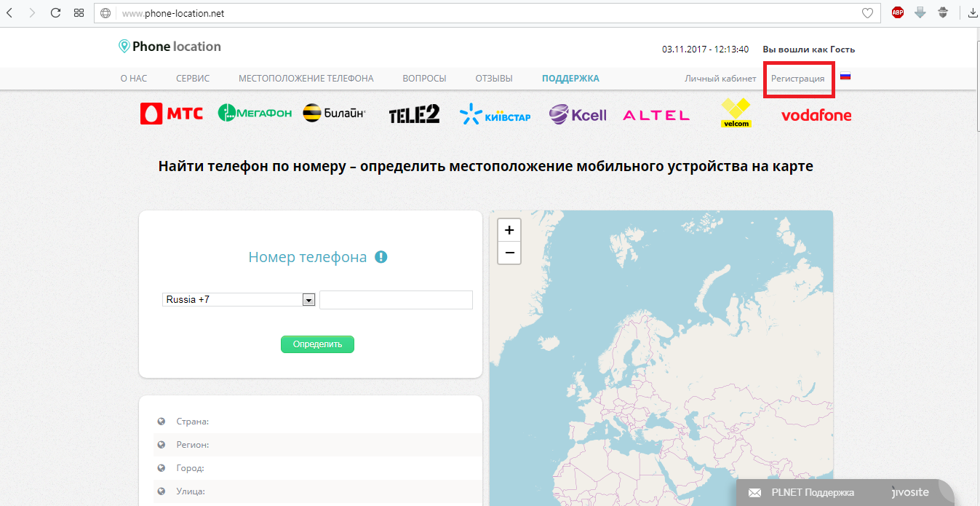Click the Найти телефон по номеру headline
Image resolution: width=980 pixels, height=506 pixels.
pyautogui.click(x=485, y=166)
